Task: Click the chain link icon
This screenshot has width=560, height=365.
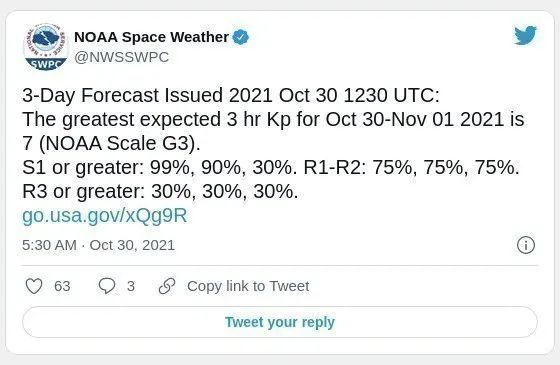Action: click(x=167, y=286)
